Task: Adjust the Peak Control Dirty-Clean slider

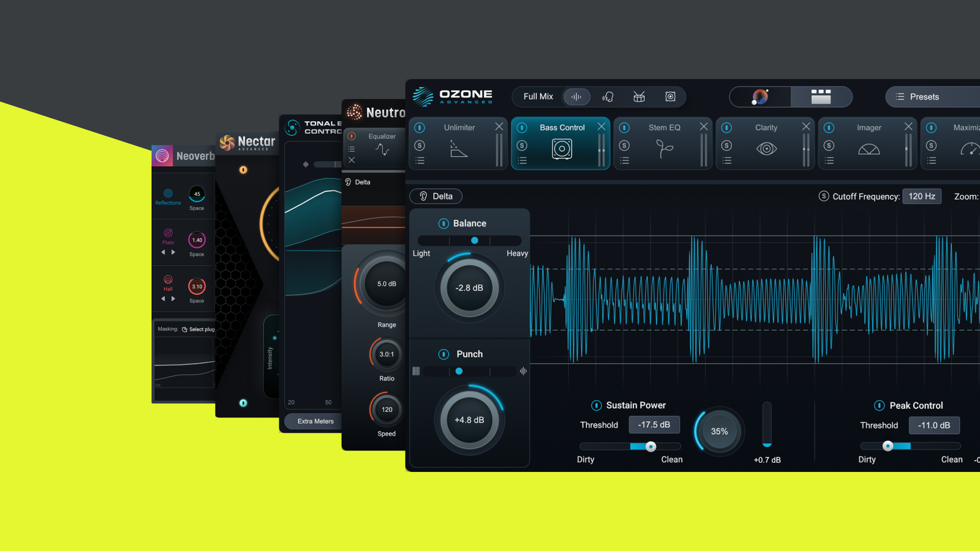Action: (910, 446)
